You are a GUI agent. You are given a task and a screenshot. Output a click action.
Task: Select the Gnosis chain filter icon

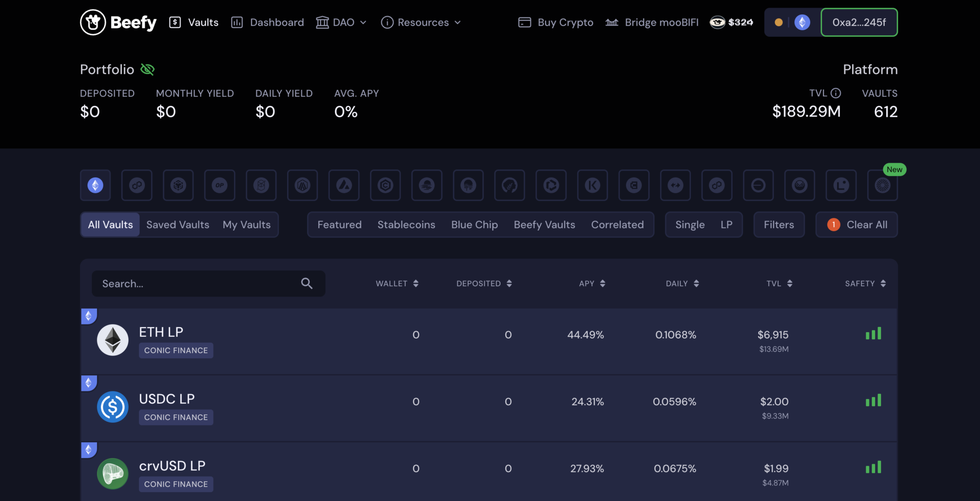[x=799, y=185]
